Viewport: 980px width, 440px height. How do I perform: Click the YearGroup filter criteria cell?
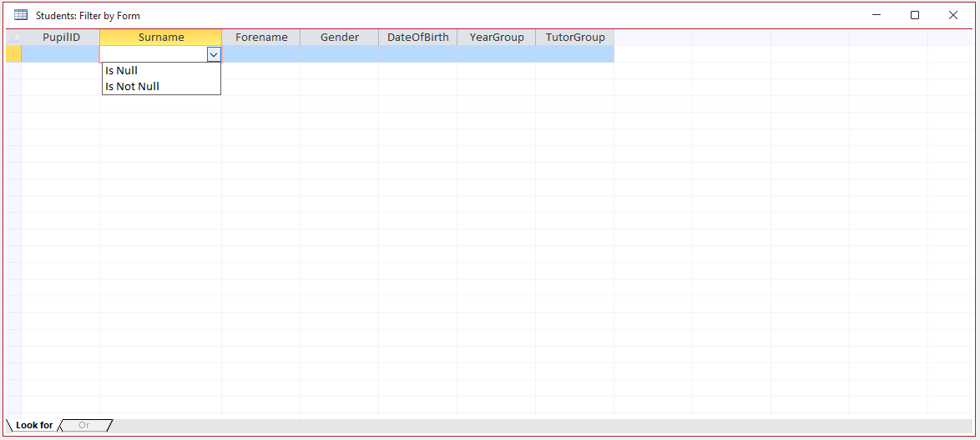[x=496, y=54]
